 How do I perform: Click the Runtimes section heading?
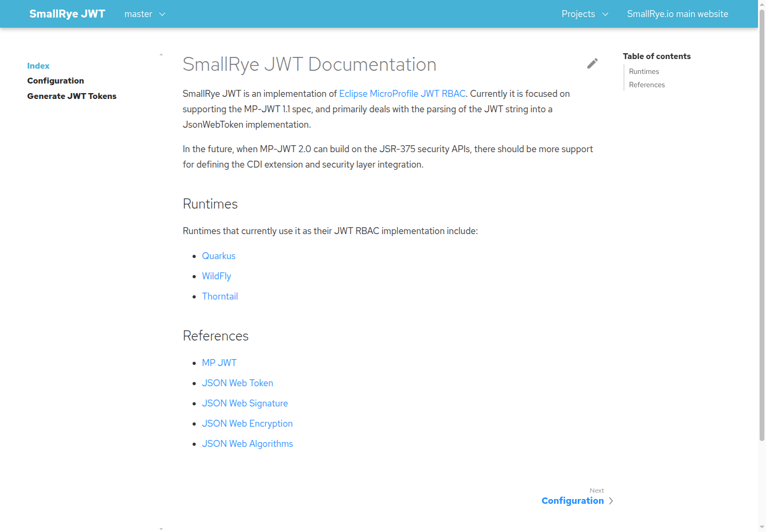coord(210,204)
